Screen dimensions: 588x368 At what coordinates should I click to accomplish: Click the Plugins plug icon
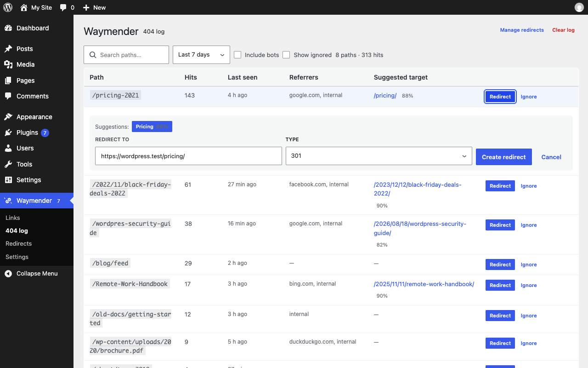tap(8, 132)
